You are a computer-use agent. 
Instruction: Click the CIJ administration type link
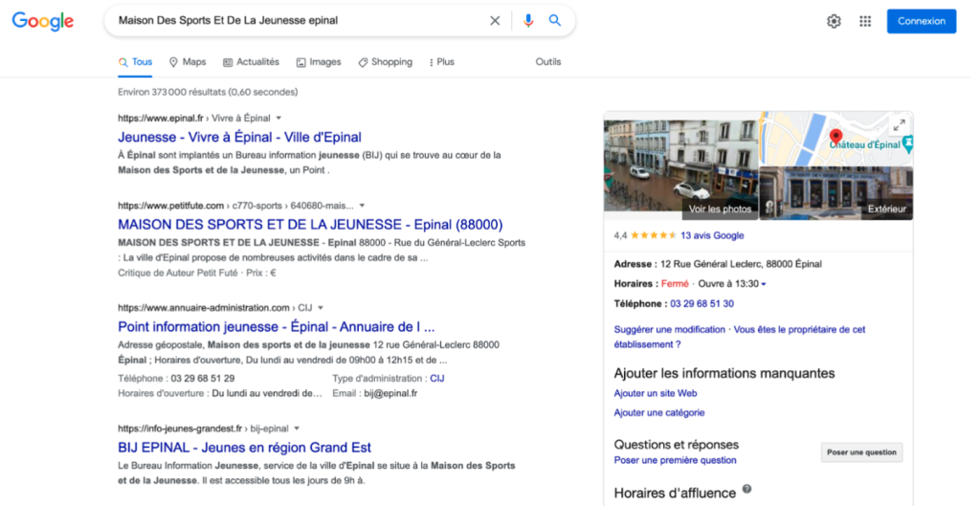tap(436, 378)
